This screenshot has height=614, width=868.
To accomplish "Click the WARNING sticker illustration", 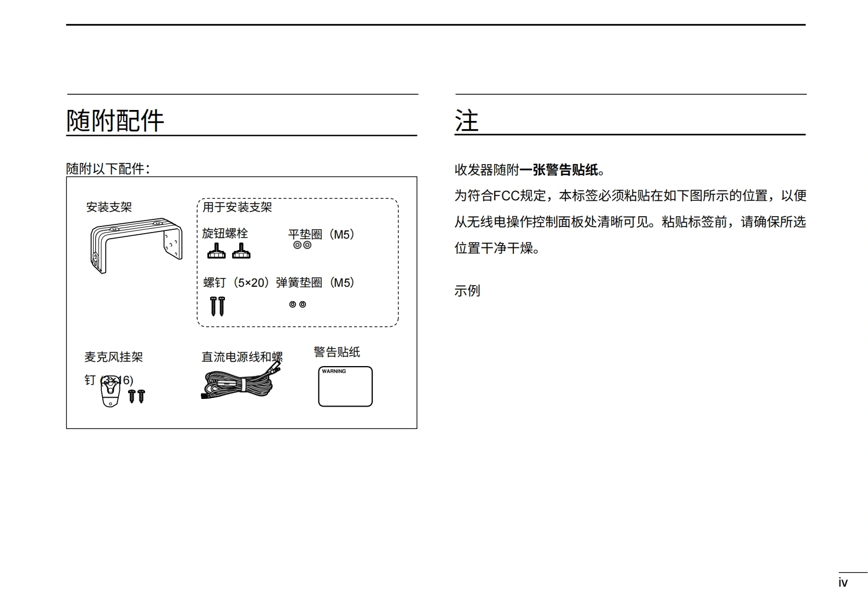I will 345,386.
